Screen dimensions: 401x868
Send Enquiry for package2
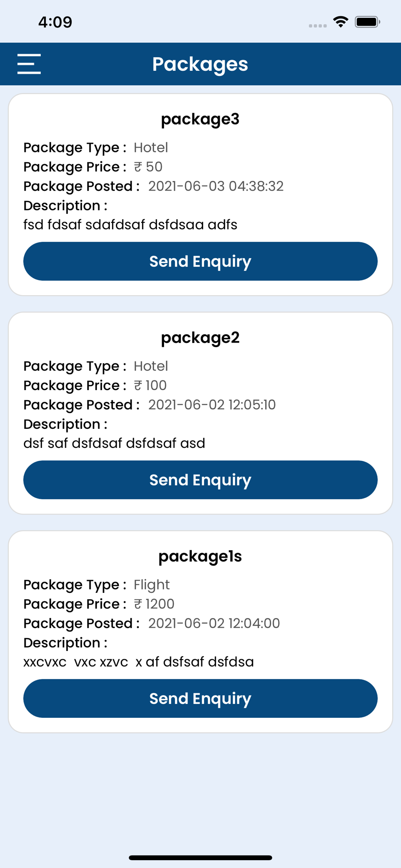point(200,480)
